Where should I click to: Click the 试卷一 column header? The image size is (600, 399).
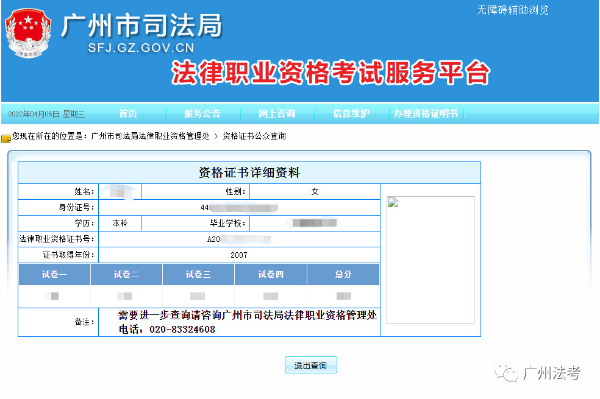coord(54,274)
